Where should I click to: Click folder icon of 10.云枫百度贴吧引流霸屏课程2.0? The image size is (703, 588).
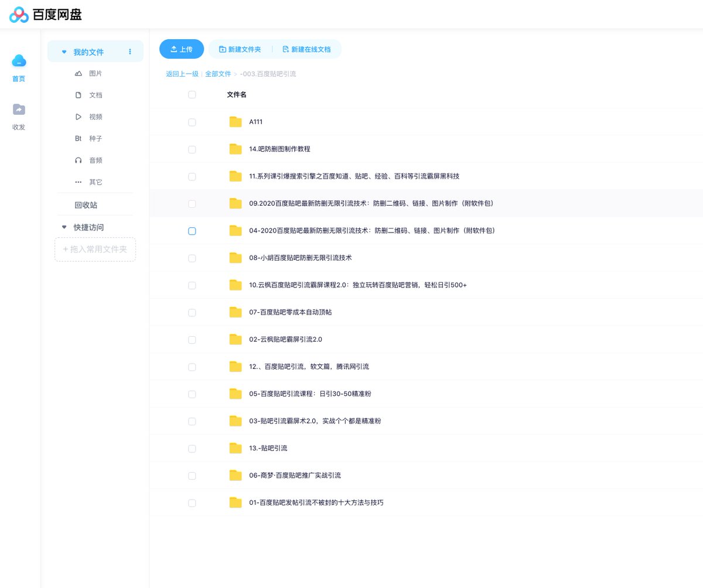[x=236, y=285]
